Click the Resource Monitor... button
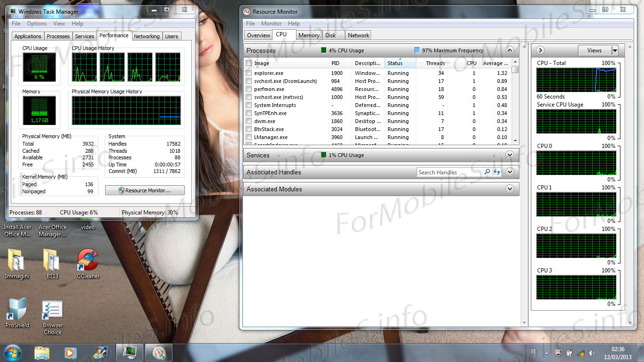The height and width of the screenshot is (362, 644). pyautogui.click(x=145, y=190)
